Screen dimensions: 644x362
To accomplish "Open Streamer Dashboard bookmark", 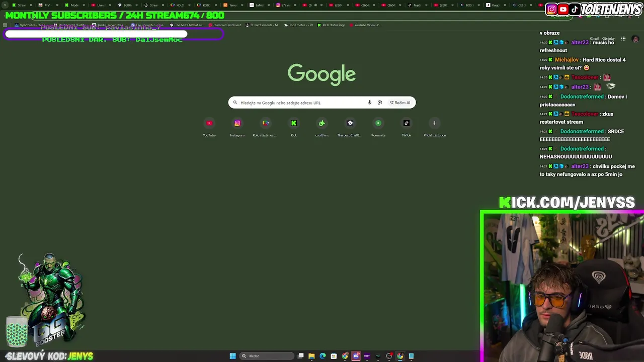I will tap(224, 25).
